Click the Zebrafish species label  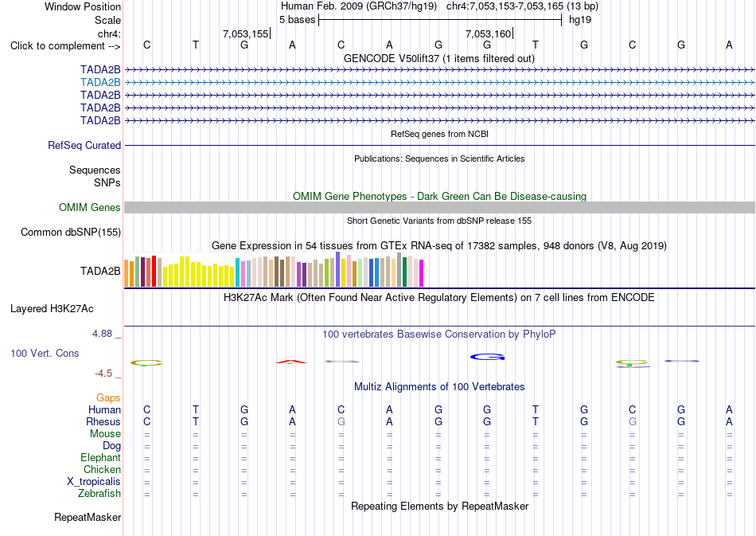click(99, 493)
